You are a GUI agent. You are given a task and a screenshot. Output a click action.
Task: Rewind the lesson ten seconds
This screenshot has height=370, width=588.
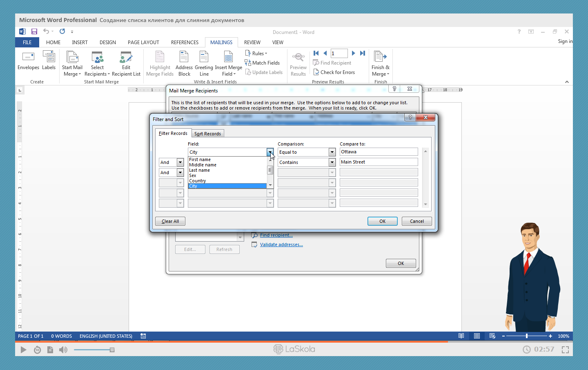37,350
